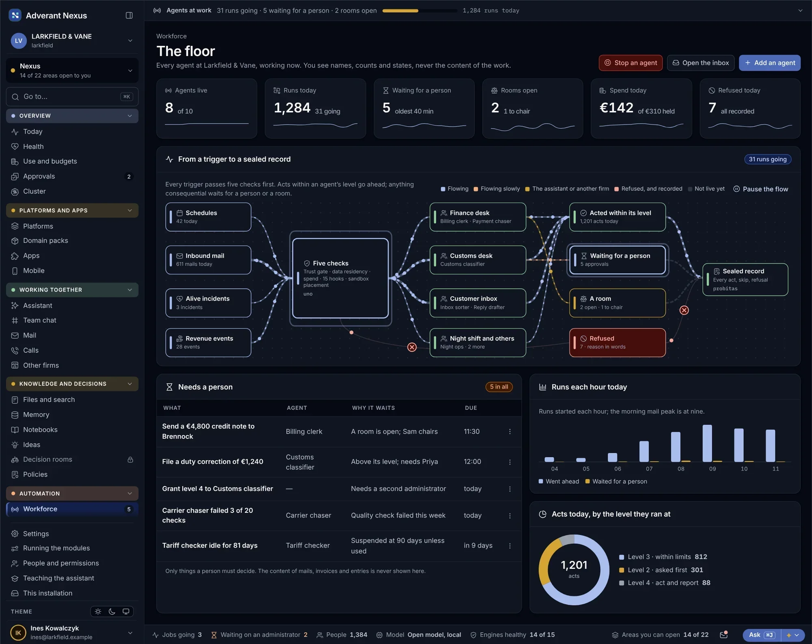The height and width of the screenshot is (644, 812).
Task: Open row menu for File a duty correction
Action: pyautogui.click(x=510, y=462)
